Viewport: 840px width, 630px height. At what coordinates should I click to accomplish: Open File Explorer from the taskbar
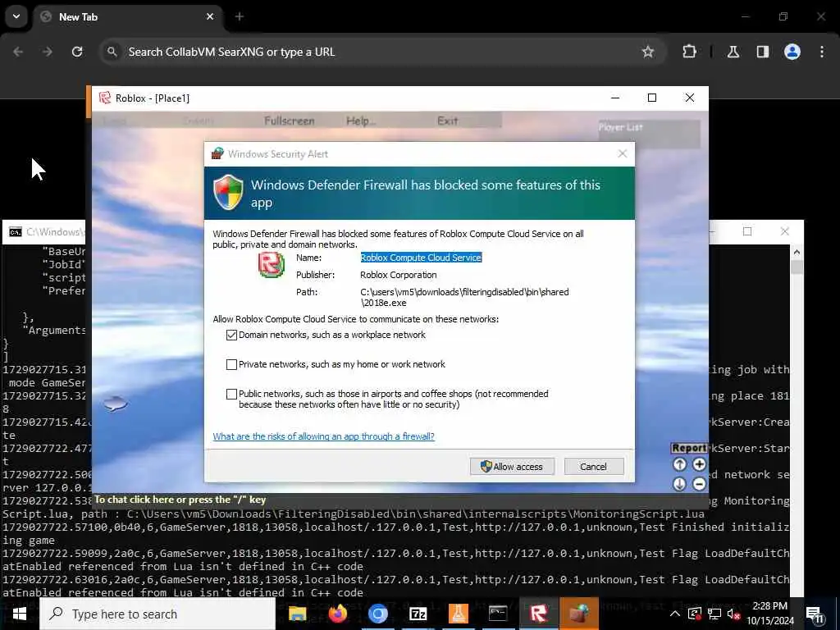pos(297,614)
